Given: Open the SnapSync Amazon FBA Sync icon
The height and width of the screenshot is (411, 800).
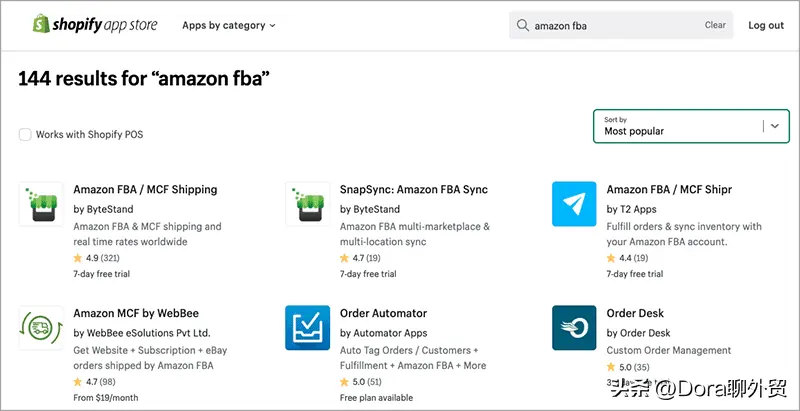Looking at the screenshot, I should pyautogui.click(x=307, y=204).
